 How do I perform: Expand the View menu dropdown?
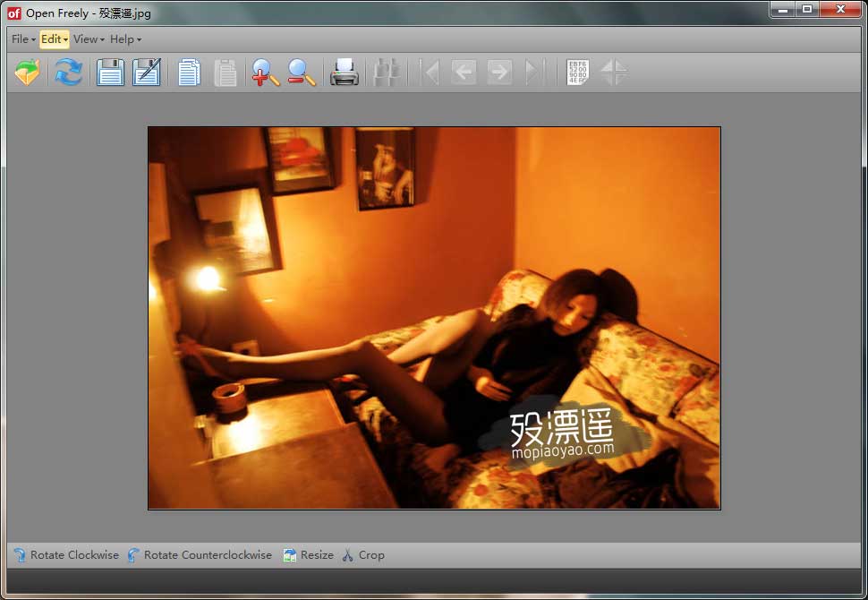[89, 39]
